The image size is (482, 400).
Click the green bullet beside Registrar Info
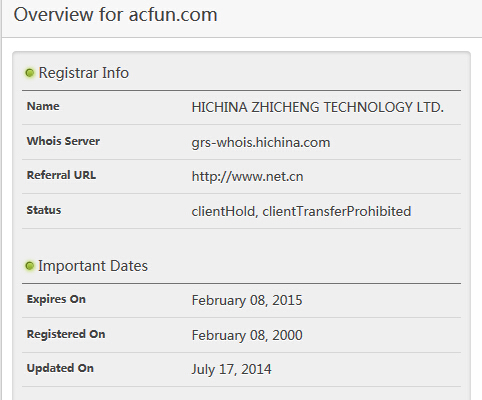click(30, 73)
